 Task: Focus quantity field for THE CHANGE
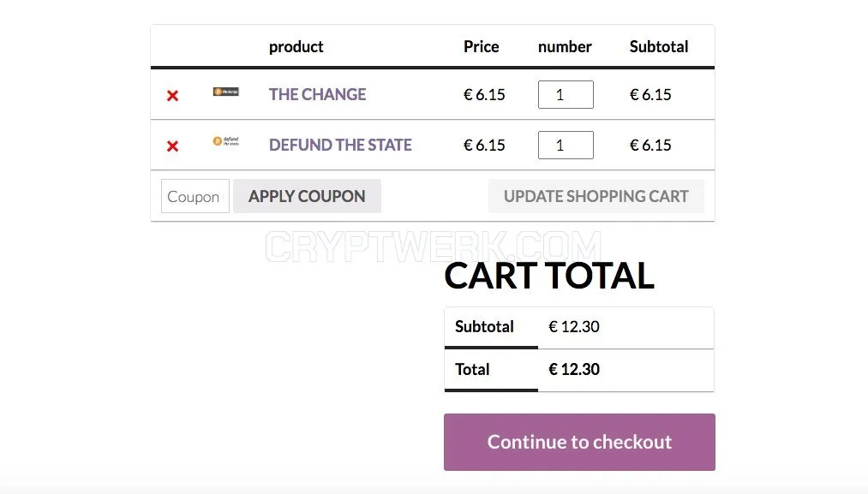566,94
